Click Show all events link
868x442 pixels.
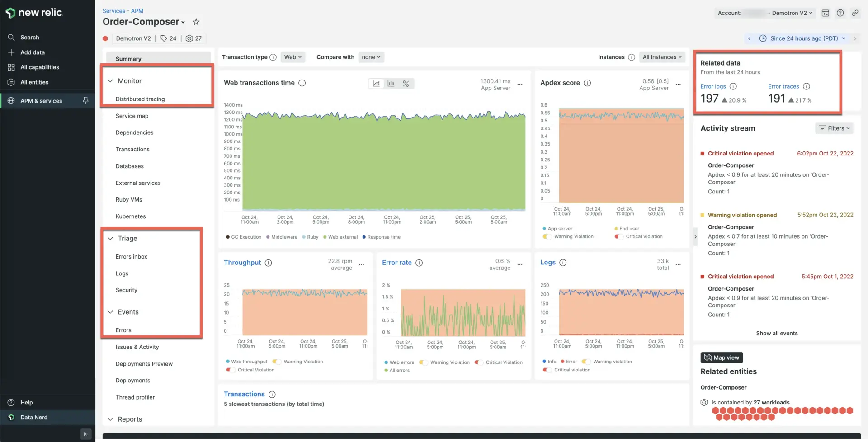point(777,333)
